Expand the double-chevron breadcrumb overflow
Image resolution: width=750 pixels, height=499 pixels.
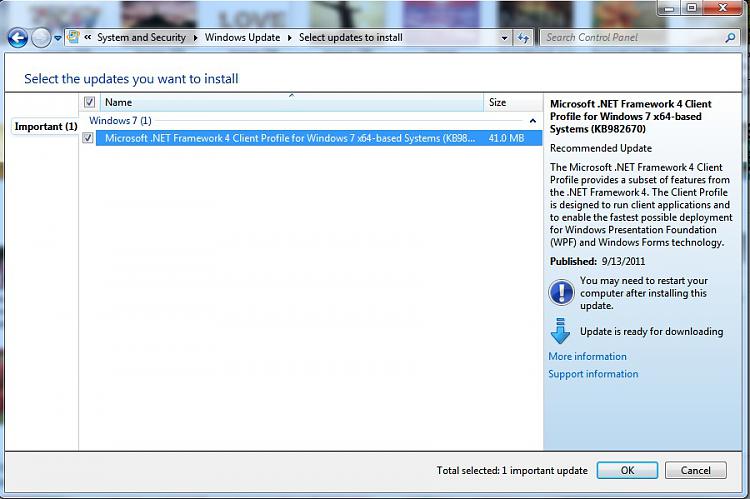88,37
